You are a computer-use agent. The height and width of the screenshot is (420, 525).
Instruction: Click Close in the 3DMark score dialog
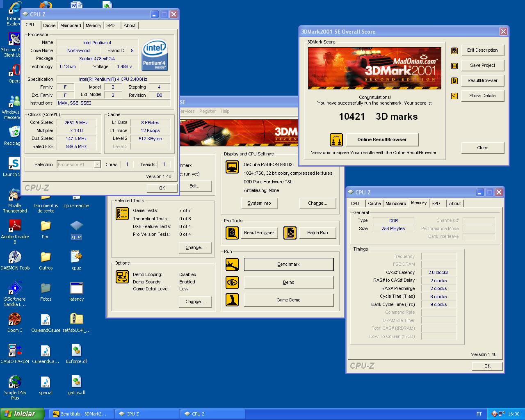[482, 148]
